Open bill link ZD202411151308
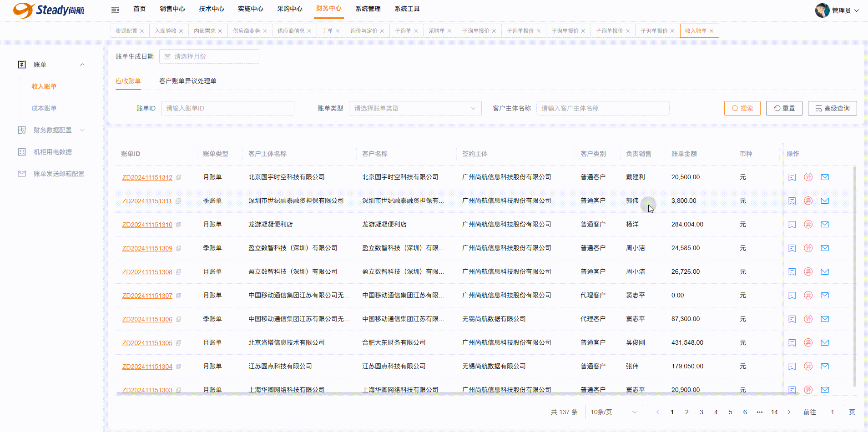 coord(147,272)
